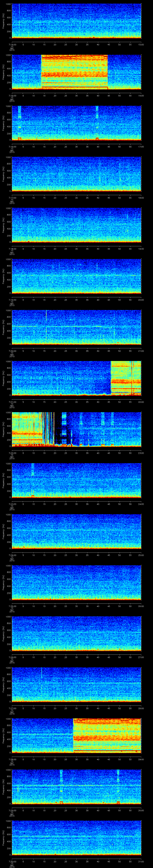Click the 7:15:00 start time label
Screen dimensions: 153x868
pyautogui.click(x=12, y=96)
